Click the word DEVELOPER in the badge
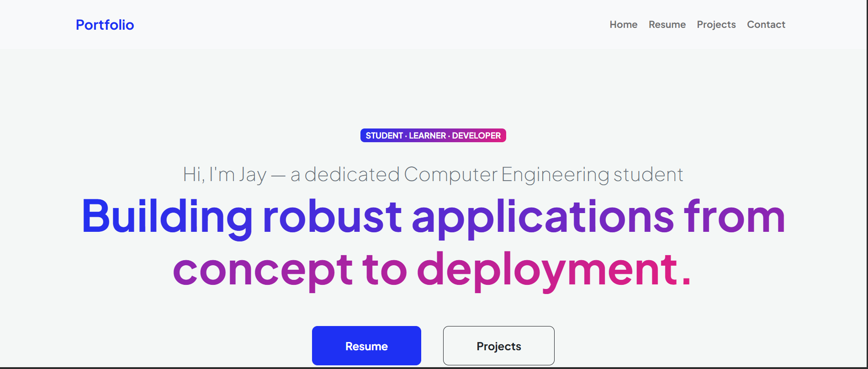 click(x=476, y=136)
